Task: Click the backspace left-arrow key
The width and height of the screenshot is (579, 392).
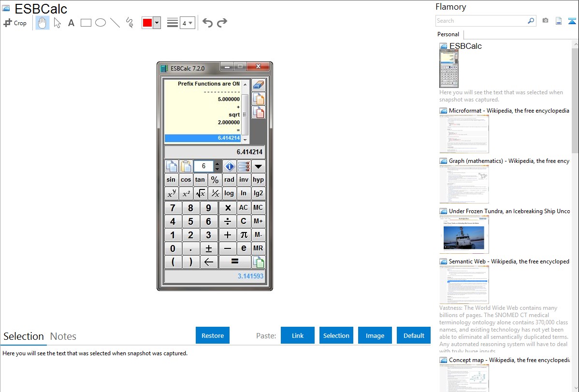Action: pos(209,262)
